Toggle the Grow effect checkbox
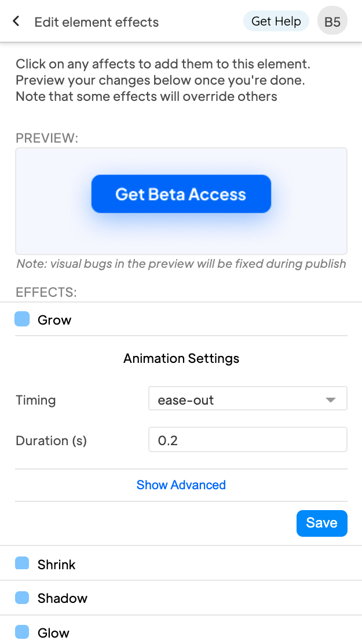 coord(22,319)
